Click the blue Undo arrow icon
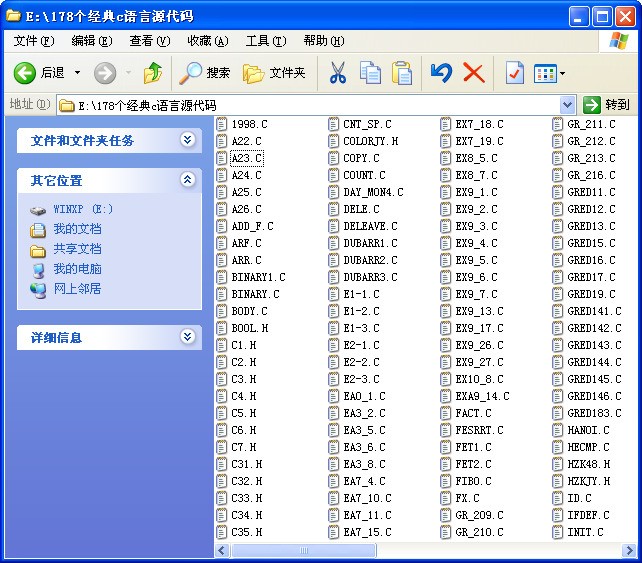This screenshot has height=563, width=642. tap(441, 73)
